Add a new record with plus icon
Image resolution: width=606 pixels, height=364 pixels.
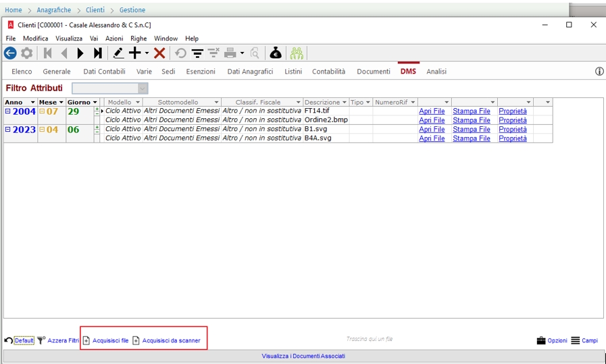(x=135, y=53)
